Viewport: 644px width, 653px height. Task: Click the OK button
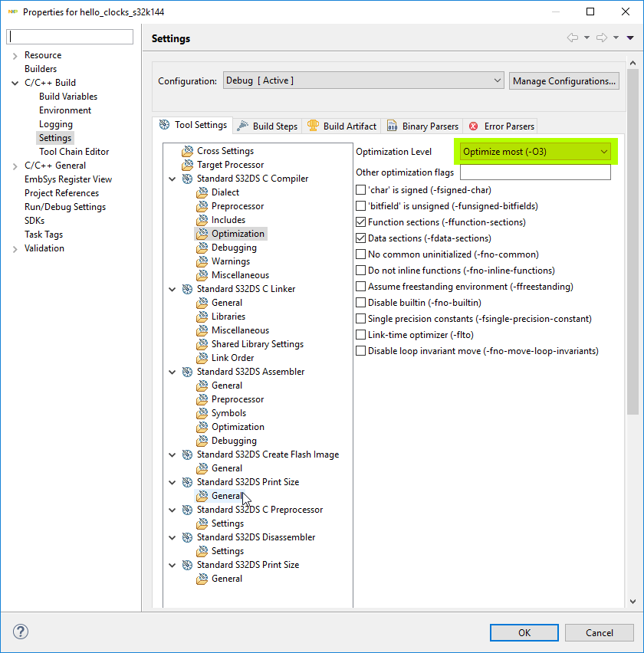(524, 632)
